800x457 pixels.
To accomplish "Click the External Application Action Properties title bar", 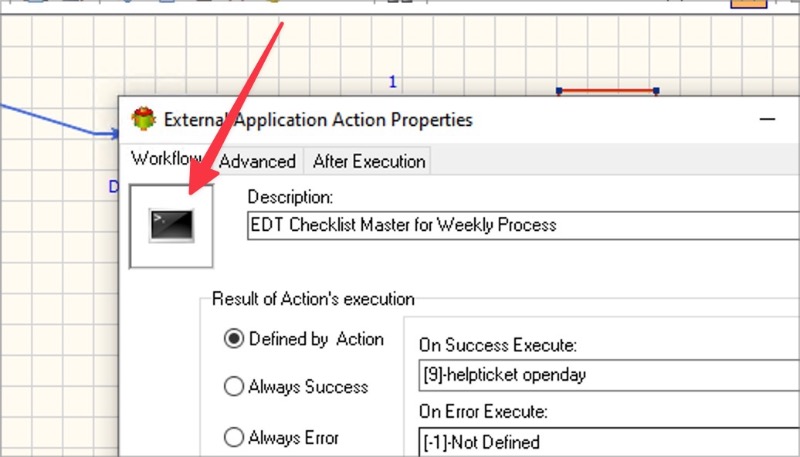I will (x=459, y=120).
